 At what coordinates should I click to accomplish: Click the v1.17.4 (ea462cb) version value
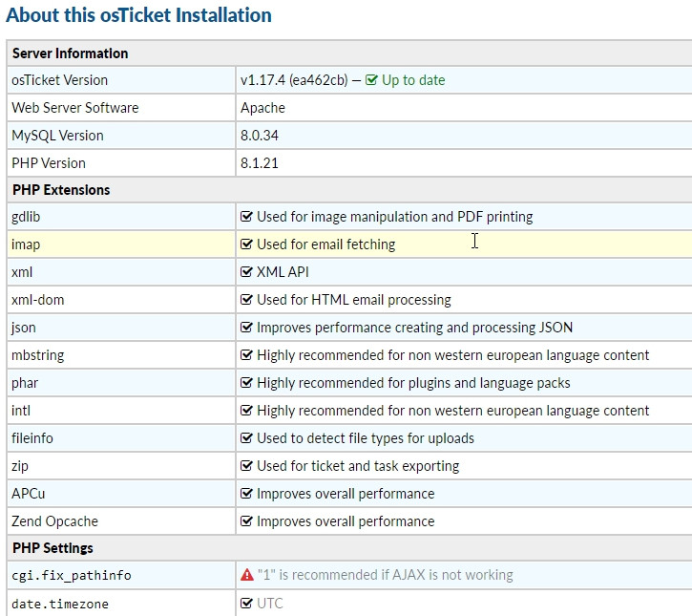pyautogui.click(x=294, y=80)
